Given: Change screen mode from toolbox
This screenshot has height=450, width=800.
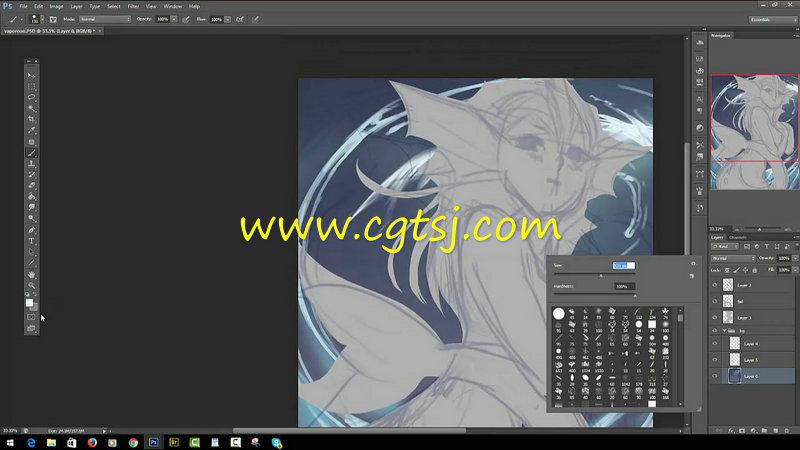Looking at the screenshot, I should pos(31,329).
